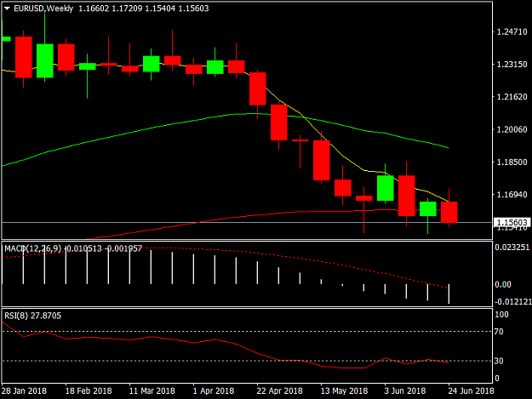Click the 11 Mar 2018 date label
This screenshot has width=532, height=399.
coord(152,390)
